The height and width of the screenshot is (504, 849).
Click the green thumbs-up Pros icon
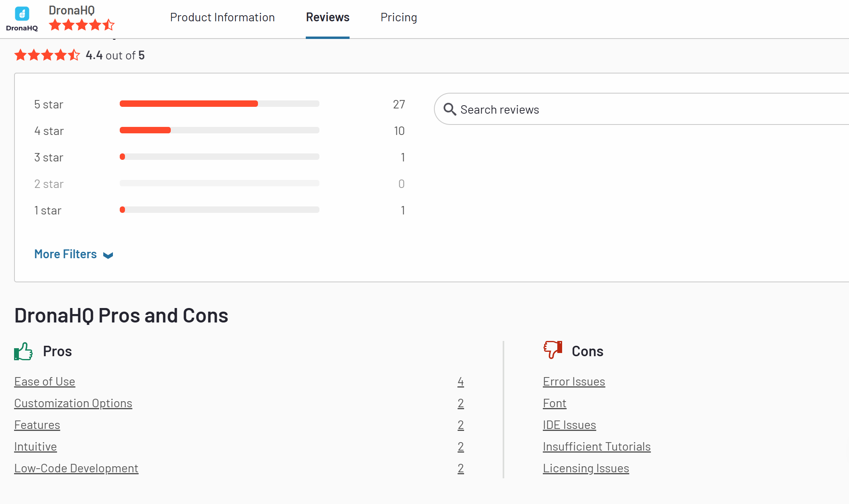point(23,351)
